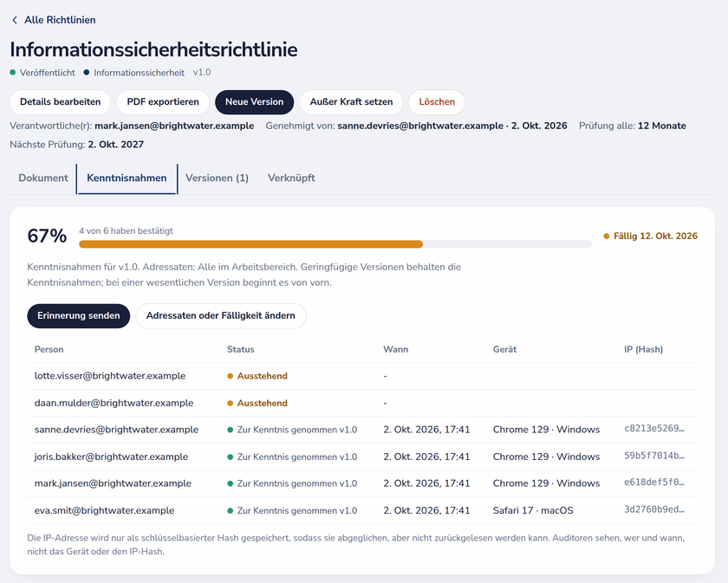Image resolution: width=728 pixels, height=583 pixels.
Task: Select owner mark.jansen@brightwater.example in the header
Action: coord(174,126)
